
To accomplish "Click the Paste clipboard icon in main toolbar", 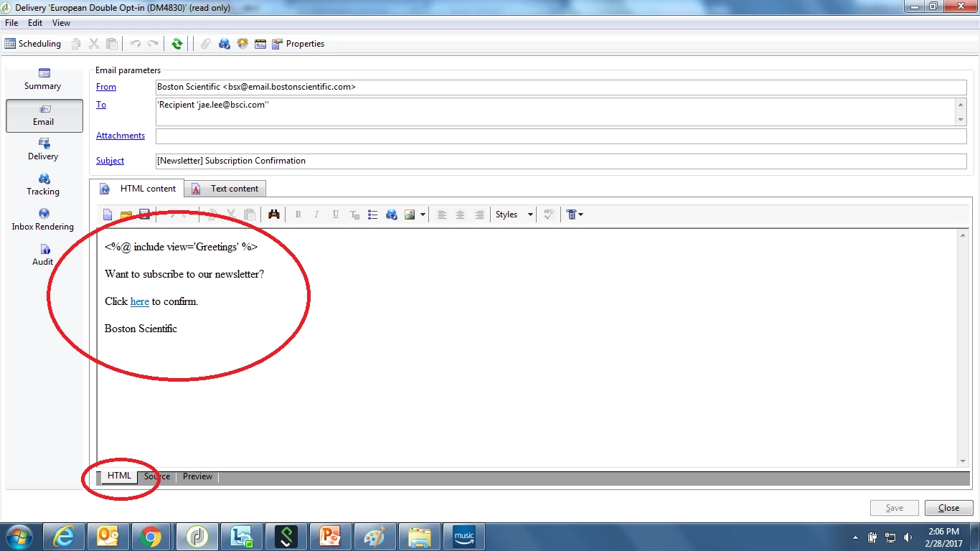I will [x=112, y=44].
